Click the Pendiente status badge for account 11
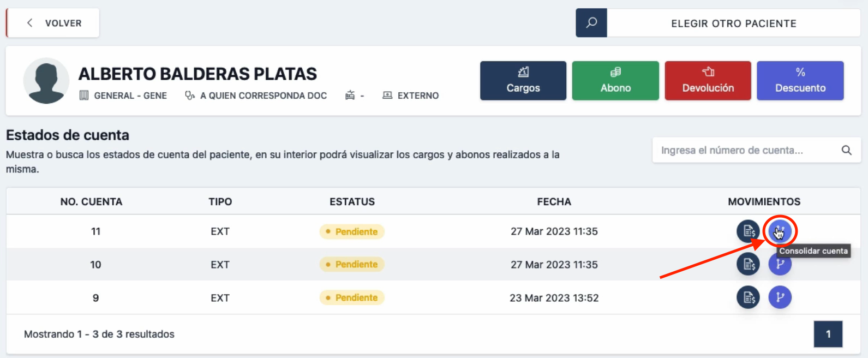 click(352, 231)
